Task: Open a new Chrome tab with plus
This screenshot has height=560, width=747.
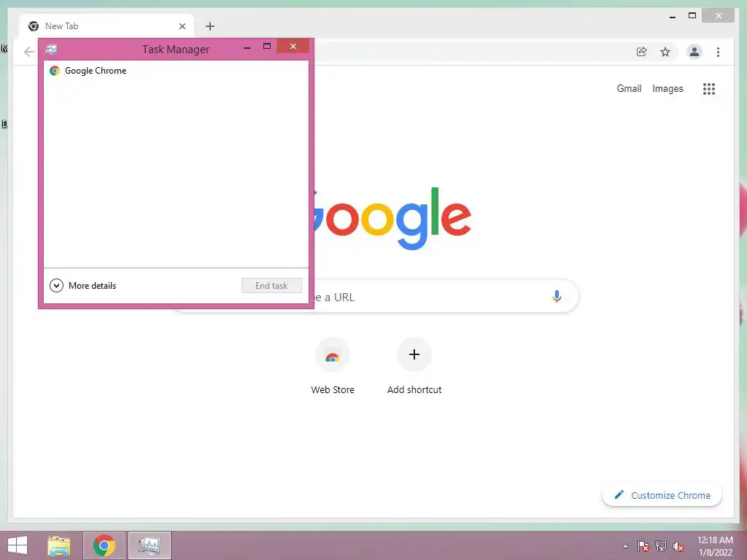Action: tap(210, 26)
